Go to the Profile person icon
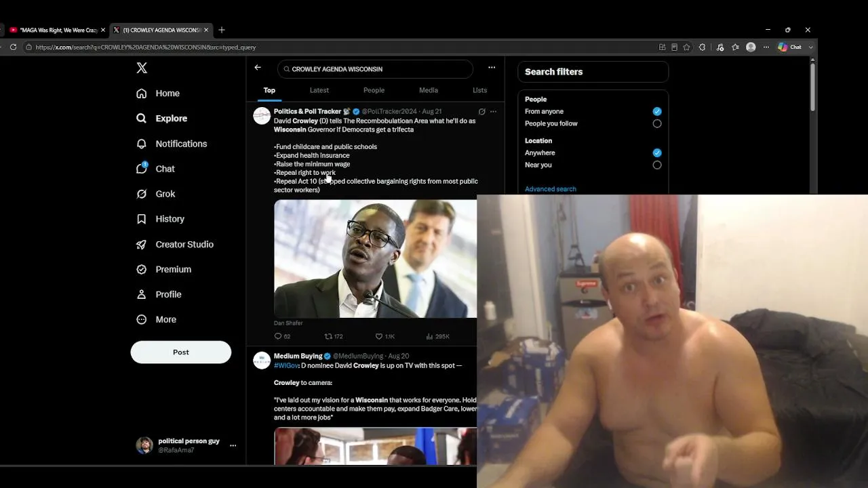 [141, 295]
